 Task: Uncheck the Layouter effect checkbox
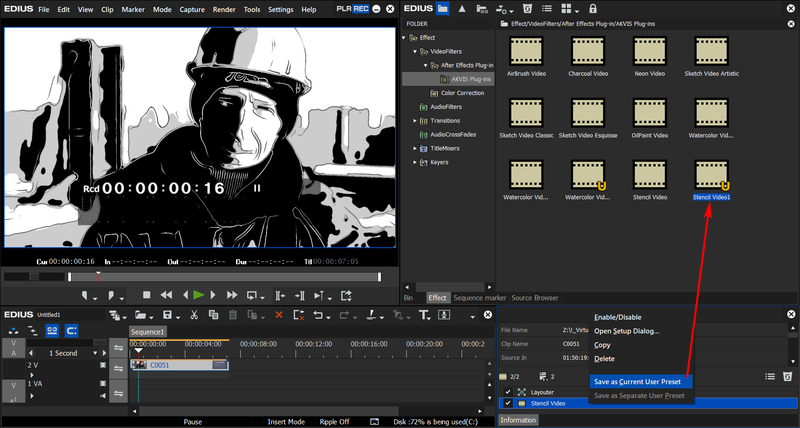coord(508,392)
